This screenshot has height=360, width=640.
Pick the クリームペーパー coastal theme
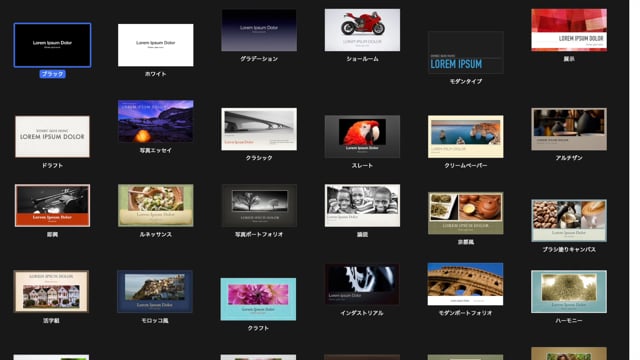click(x=466, y=136)
